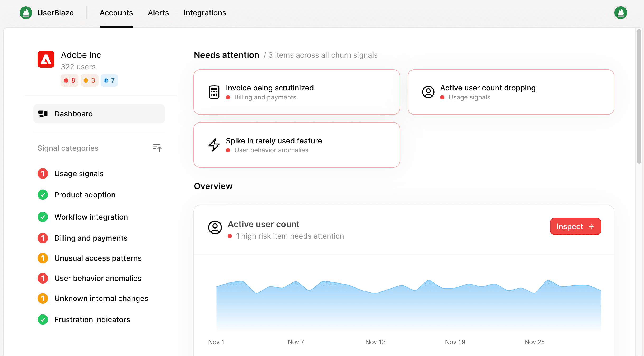Go to the Integrations tab
644x356 pixels.
point(205,13)
